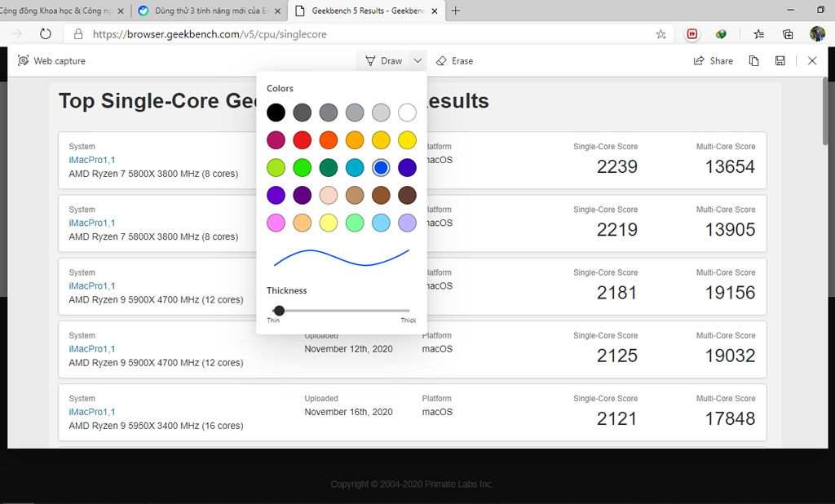Open iMacPro1,1 link scoring 2121
Screen dimensions: 835x504
(92, 412)
